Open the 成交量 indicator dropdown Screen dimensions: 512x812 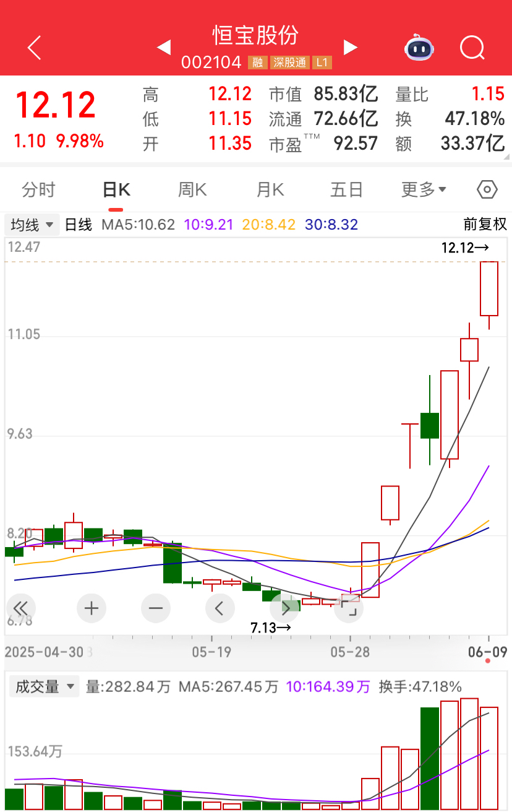tap(44, 686)
